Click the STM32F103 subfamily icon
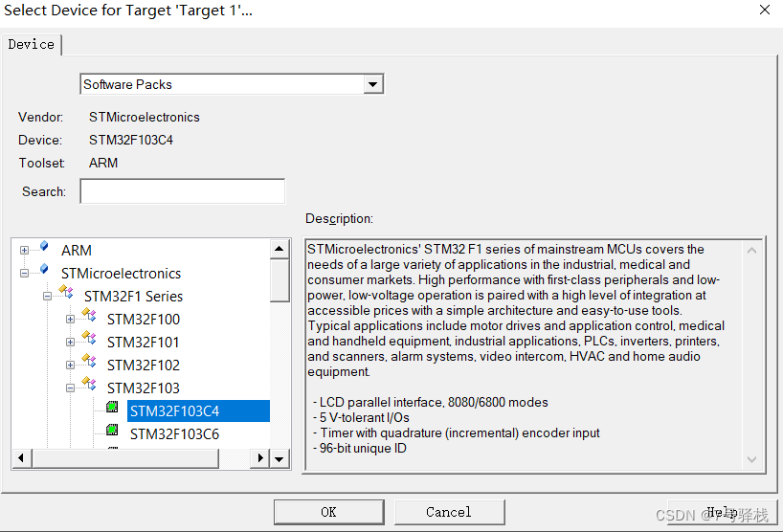The width and height of the screenshot is (783, 532). pos(89,384)
